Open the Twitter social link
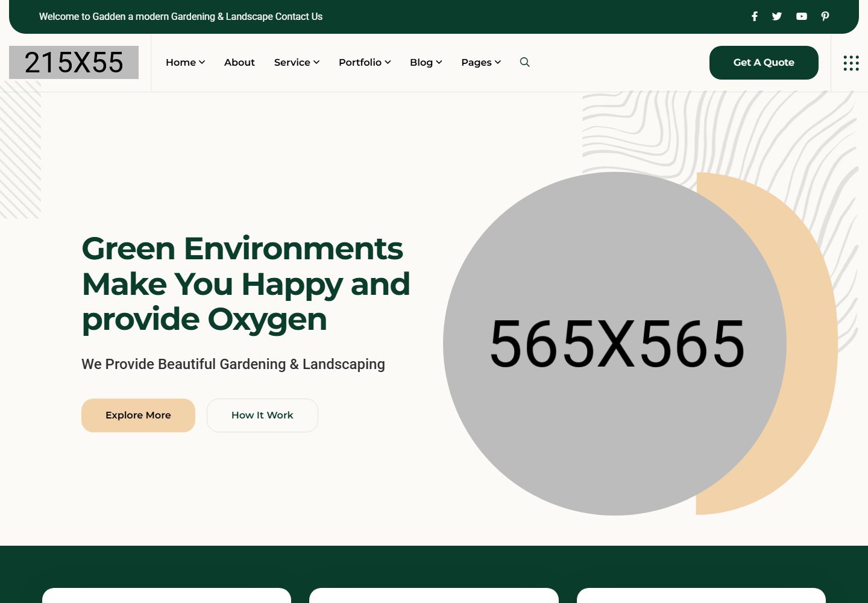 pos(777,16)
